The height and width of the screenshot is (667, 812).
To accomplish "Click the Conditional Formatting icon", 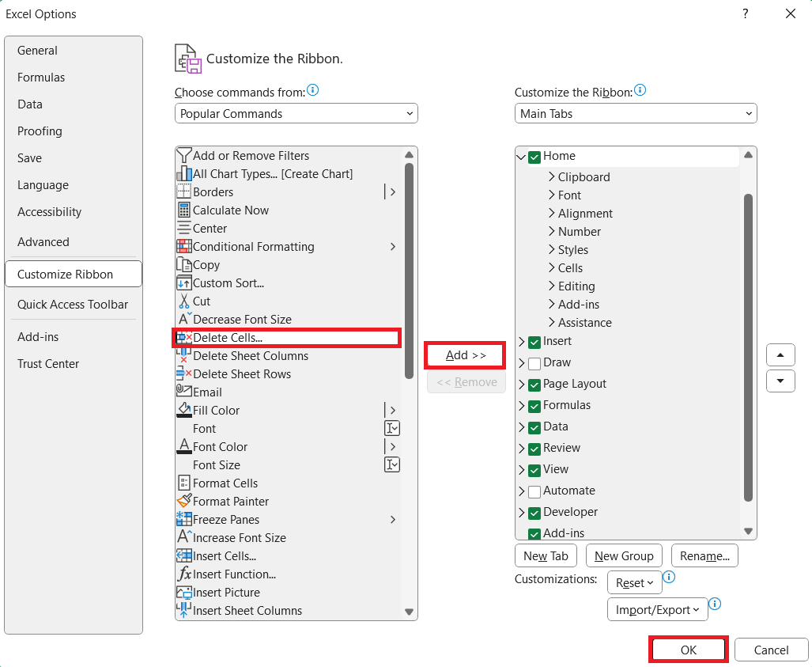I will tap(184, 246).
